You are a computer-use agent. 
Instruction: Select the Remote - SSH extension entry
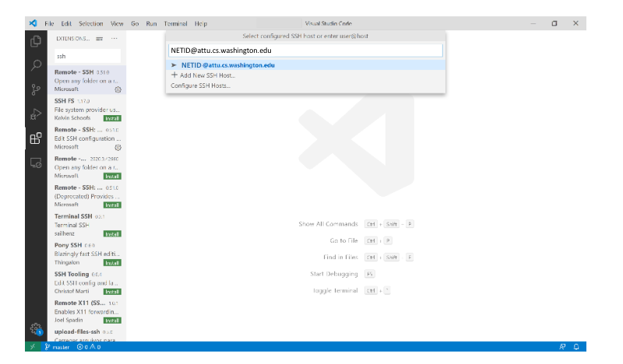pyautogui.click(x=87, y=80)
